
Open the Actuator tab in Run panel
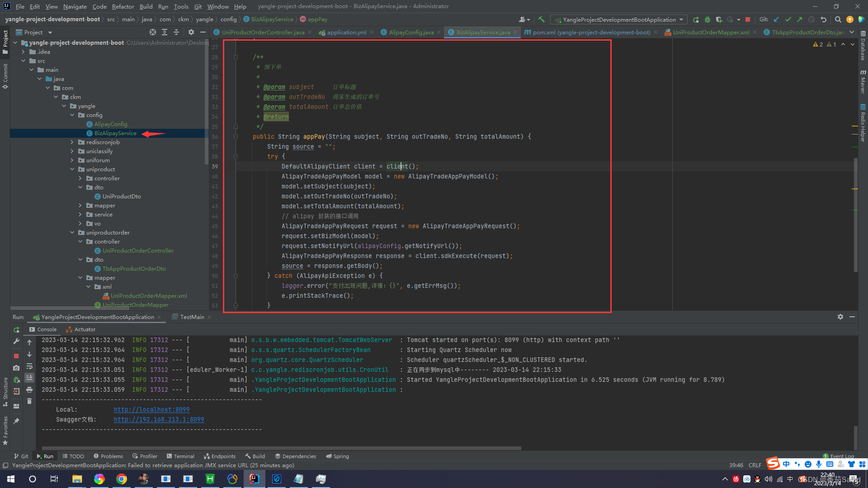(x=81, y=329)
